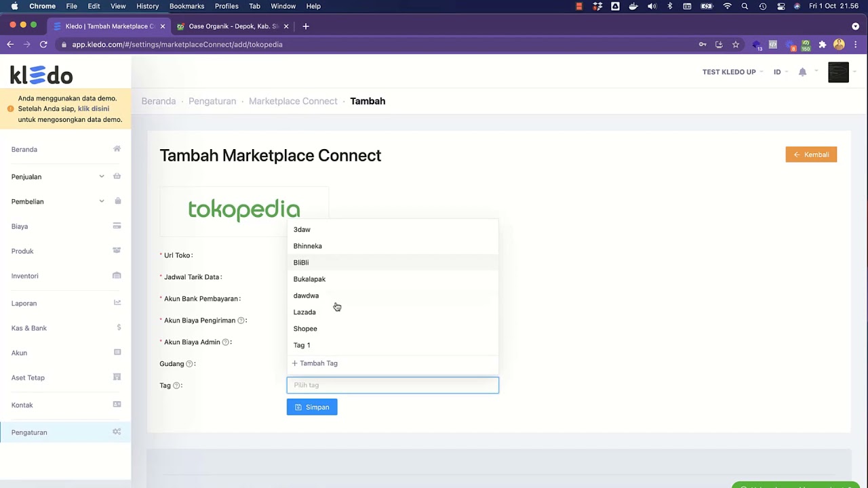Click help icon next to Akun Biaya Pengiriman
The width and height of the screenshot is (868, 488).
241,321
